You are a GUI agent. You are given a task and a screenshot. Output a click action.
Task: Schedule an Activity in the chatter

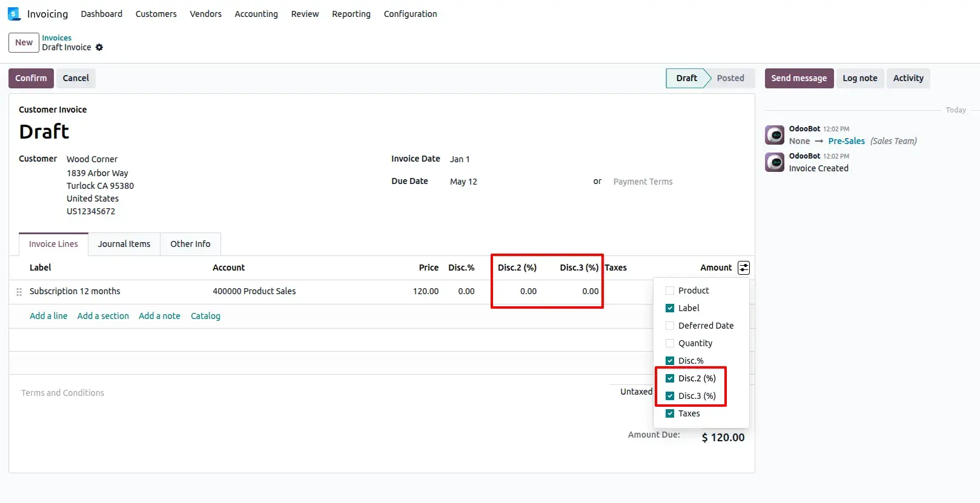(x=909, y=78)
